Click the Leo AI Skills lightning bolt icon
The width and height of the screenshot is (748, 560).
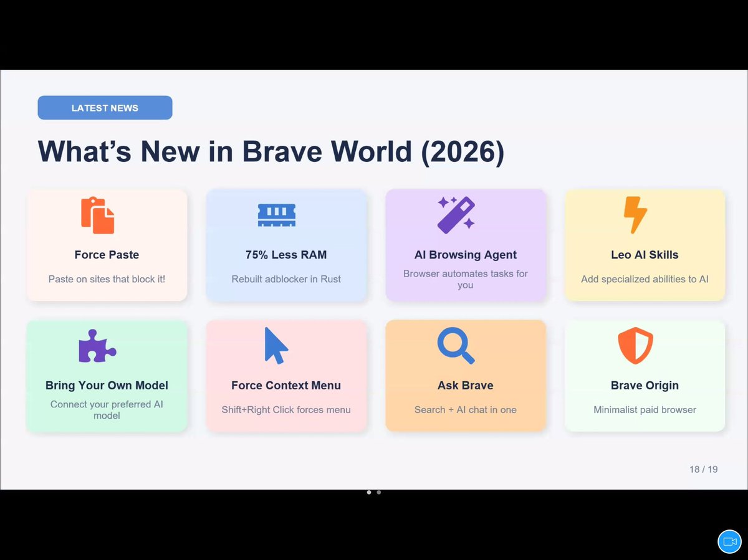(636, 215)
